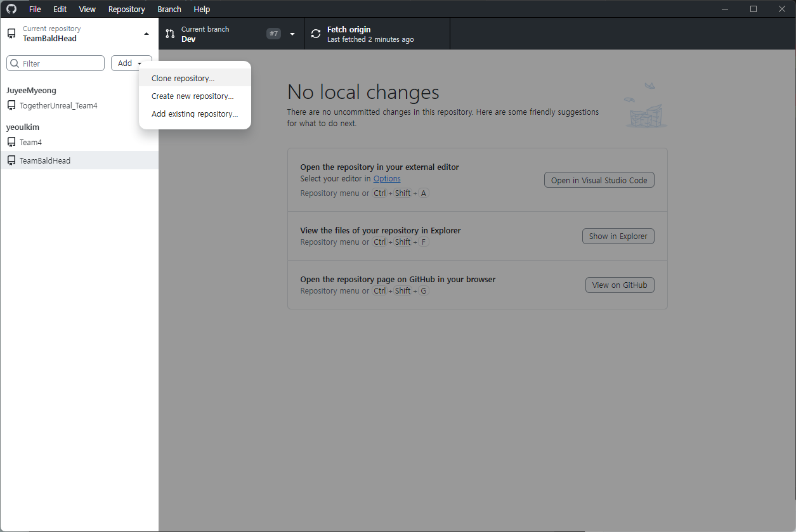Choose Add existing repository... option
Viewport: 796px width, 532px height.
(195, 114)
